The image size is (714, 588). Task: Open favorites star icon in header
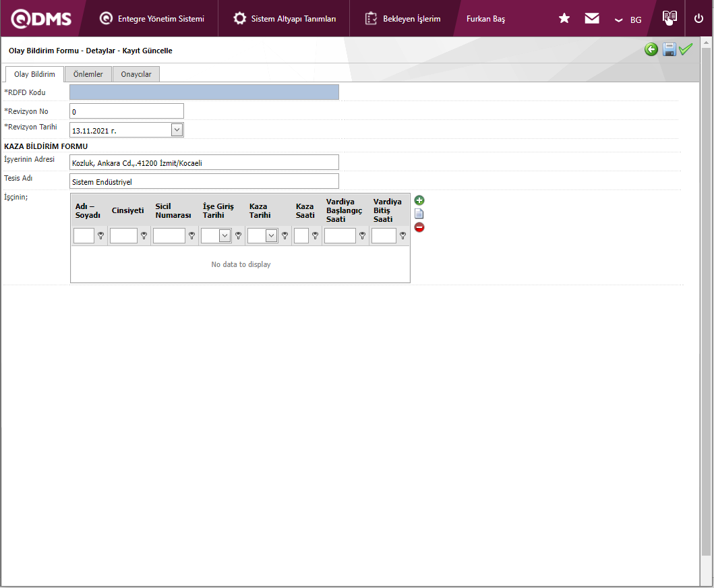[x=564, y=19]
